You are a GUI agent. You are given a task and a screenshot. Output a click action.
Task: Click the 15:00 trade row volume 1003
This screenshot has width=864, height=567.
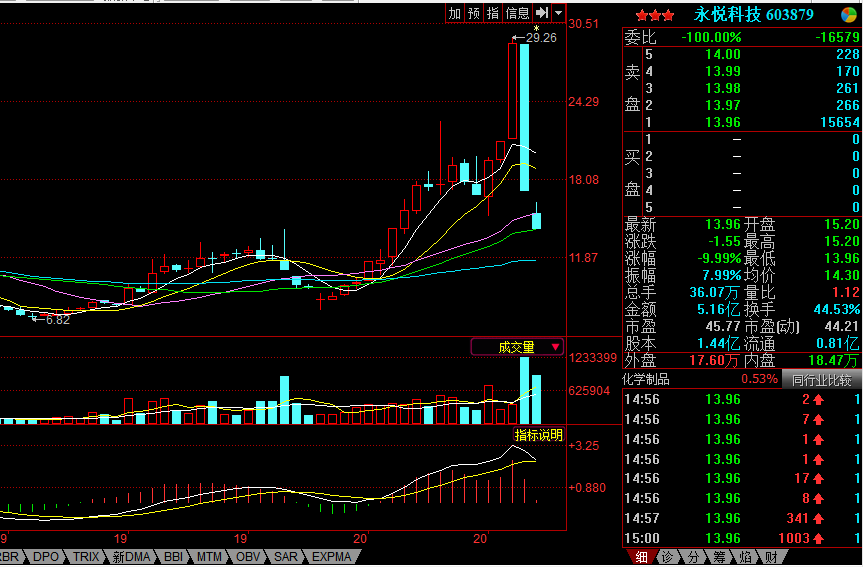tap(793, 538)
